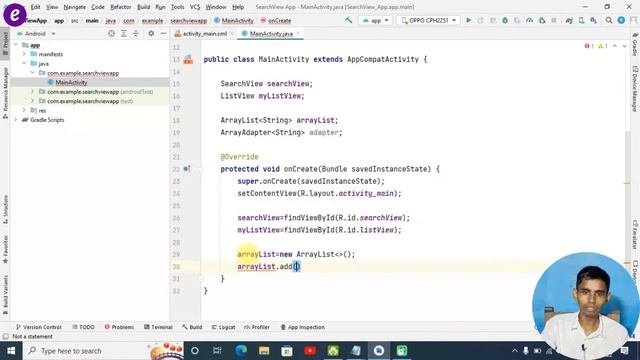Run the app with the green play icon
The width and height of the screenshot is (640, 360).
coord(469,20)
